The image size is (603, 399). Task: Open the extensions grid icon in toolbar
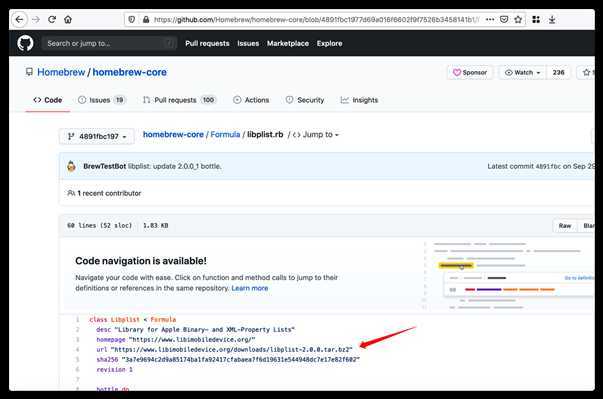536,19
